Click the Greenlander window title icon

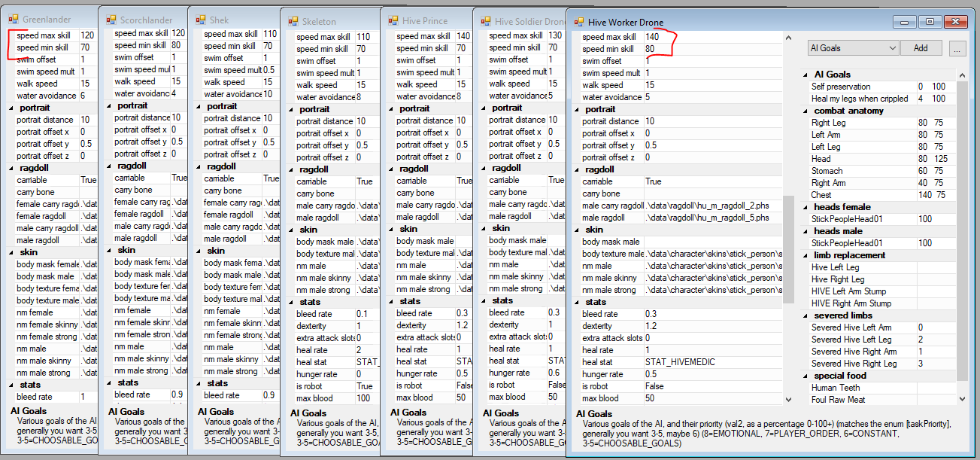pos(14,19)
